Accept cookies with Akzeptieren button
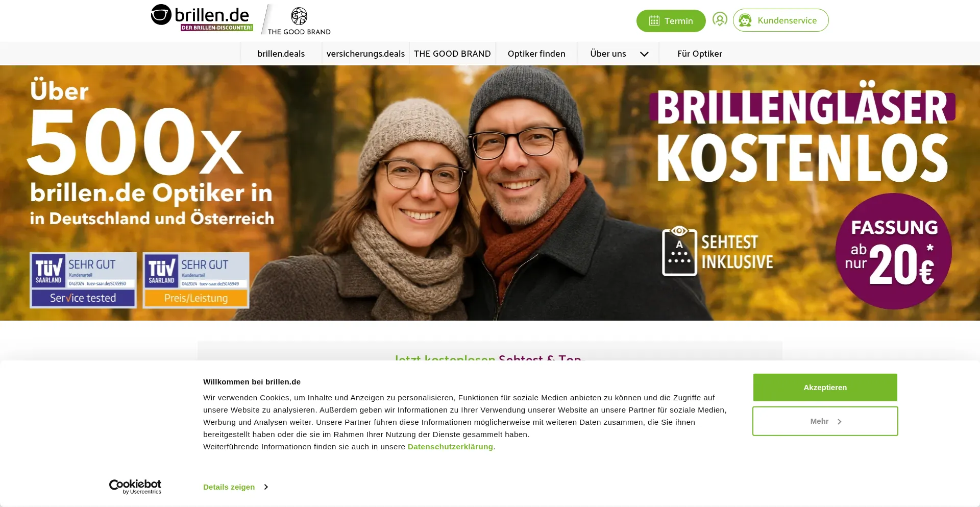980x507 pixels. click(x=825, y=388)
